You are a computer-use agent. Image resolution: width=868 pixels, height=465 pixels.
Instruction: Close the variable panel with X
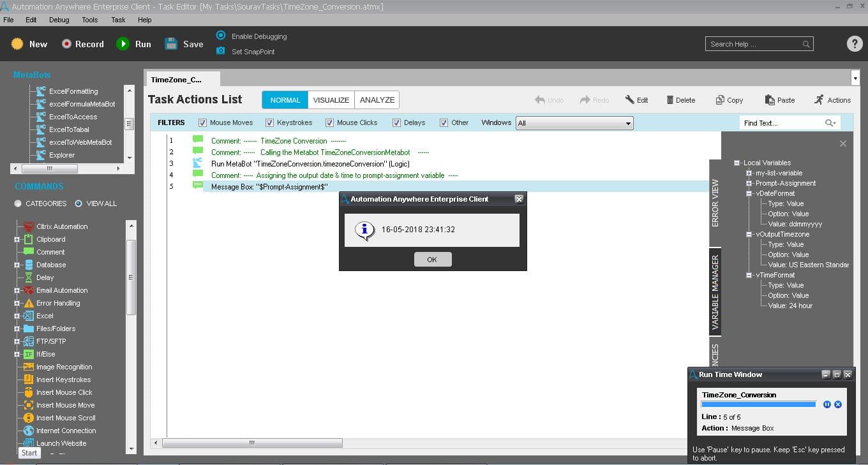(843, 144)
